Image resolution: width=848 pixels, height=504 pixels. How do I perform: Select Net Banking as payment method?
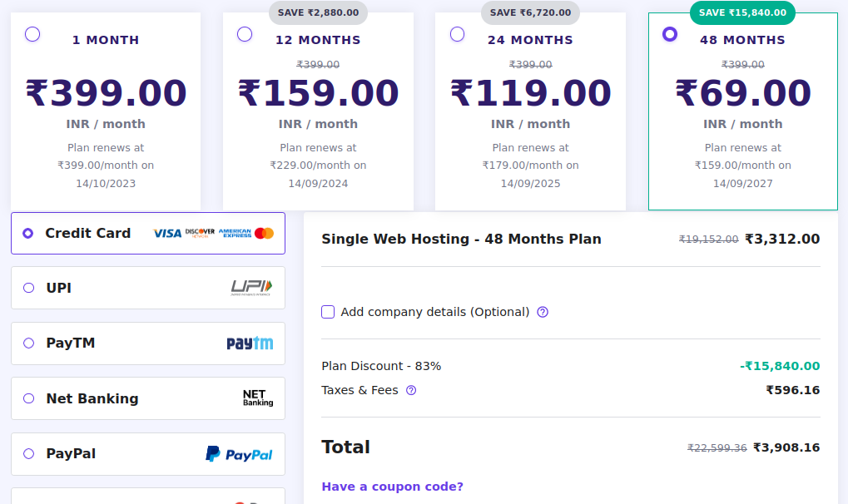(x=29, y=398)
